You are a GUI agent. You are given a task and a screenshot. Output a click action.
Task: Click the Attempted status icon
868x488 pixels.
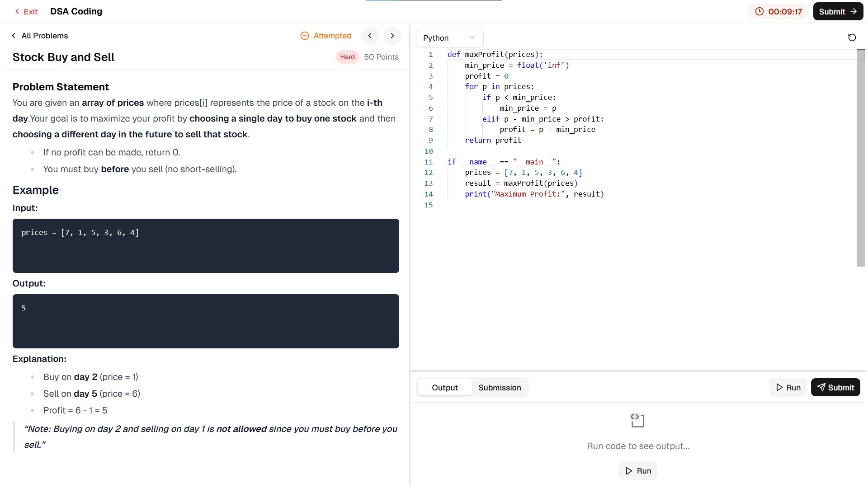[305, 36]
